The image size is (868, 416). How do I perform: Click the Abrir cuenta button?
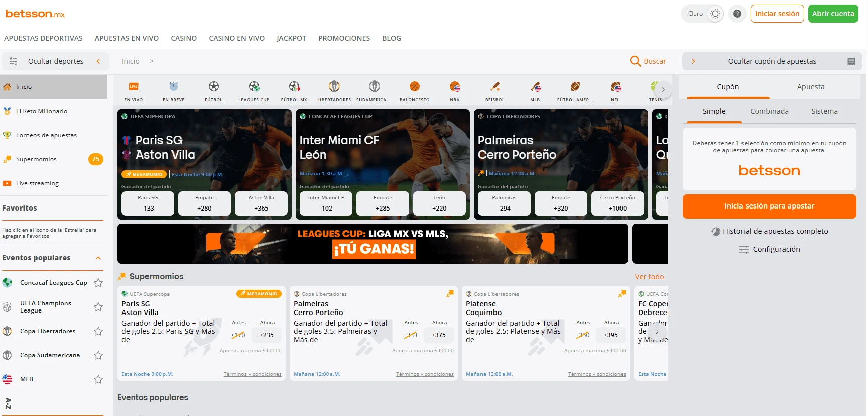coord(833,14)
